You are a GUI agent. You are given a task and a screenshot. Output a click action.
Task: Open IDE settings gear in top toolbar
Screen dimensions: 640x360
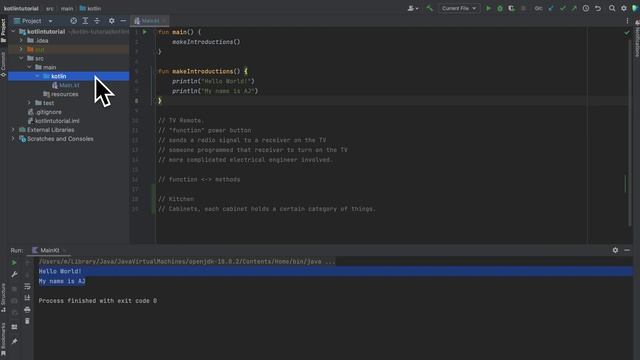(x=624, y=8)
